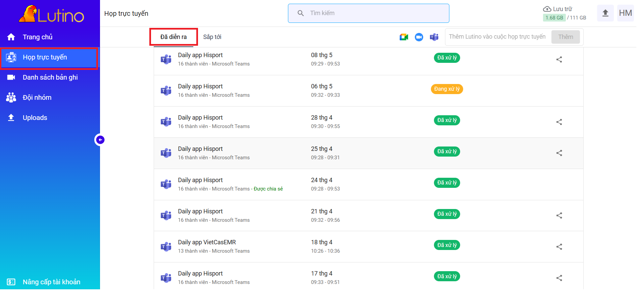Viewport: 644px width, 292px height.
Task: Click the Google Meet icon
Action: tap(404, 37)
